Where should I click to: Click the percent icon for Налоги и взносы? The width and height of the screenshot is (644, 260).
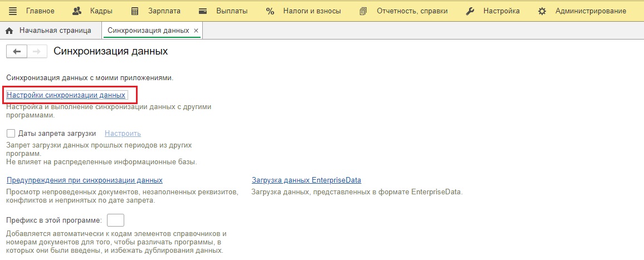coord(270,11)
